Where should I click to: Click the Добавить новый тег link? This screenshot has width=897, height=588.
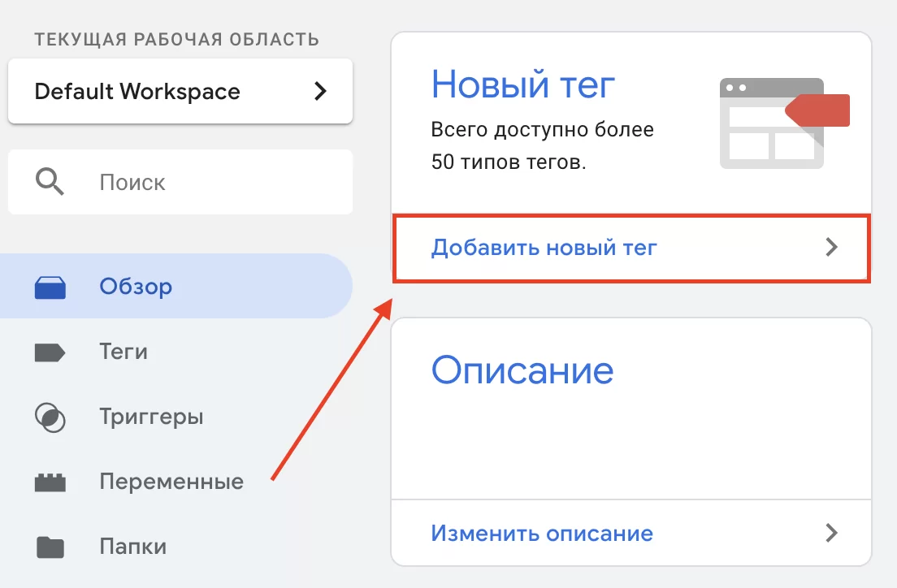click(x=544, y=248)
